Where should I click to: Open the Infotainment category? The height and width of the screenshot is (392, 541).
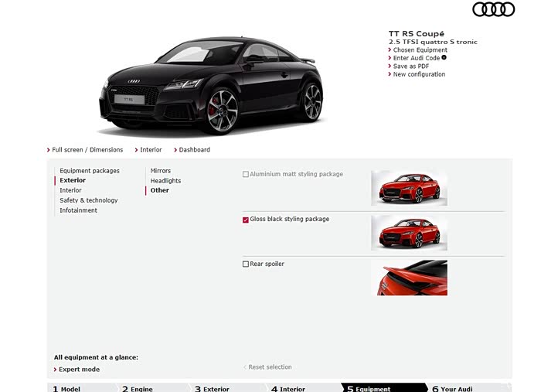pos(78,210)
